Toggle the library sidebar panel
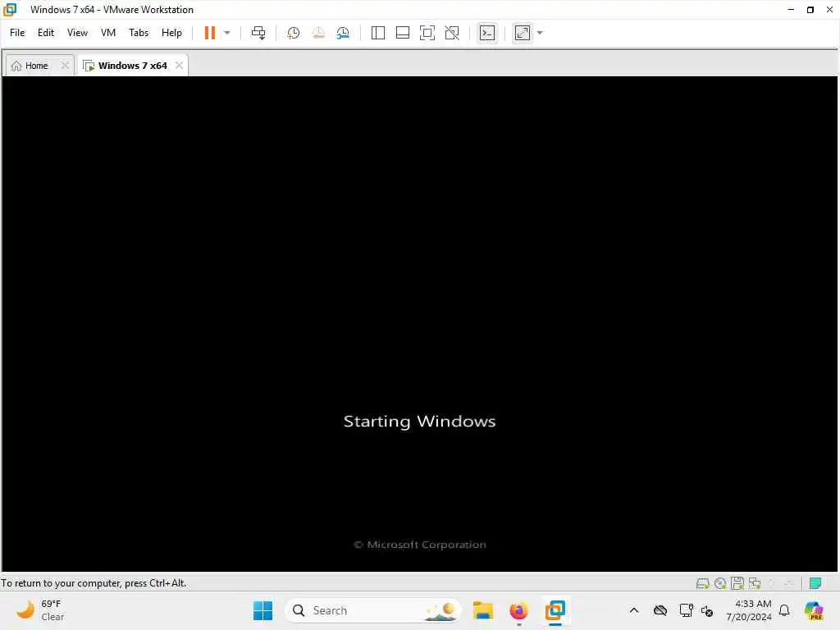The width and height of the screenshot is (840, 630). pos(377,33)
